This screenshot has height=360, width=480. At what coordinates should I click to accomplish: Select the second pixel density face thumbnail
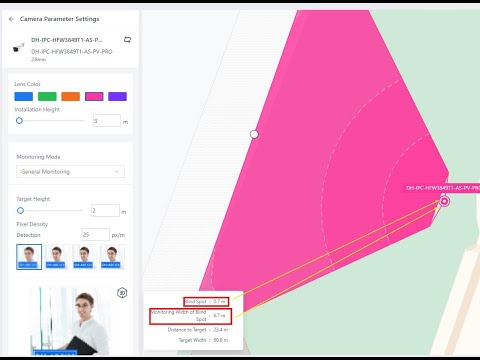56,257
